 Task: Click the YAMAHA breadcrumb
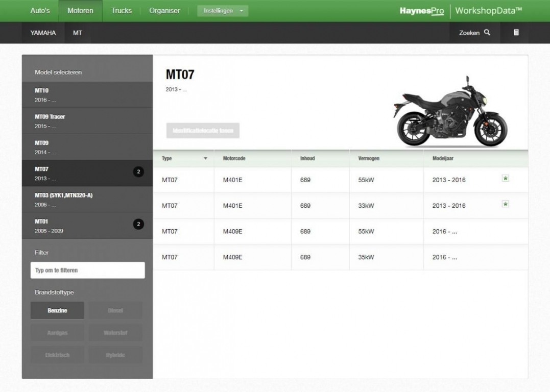(43, 33)
